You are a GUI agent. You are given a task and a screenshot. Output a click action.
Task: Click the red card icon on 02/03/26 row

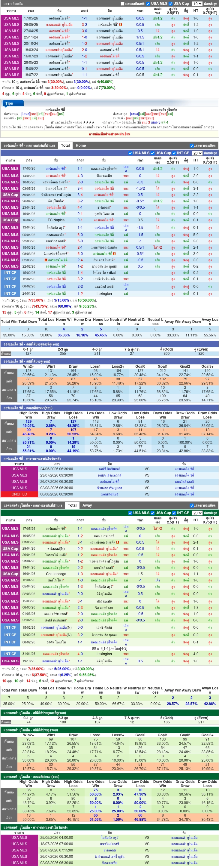click(x=46, y=260)
